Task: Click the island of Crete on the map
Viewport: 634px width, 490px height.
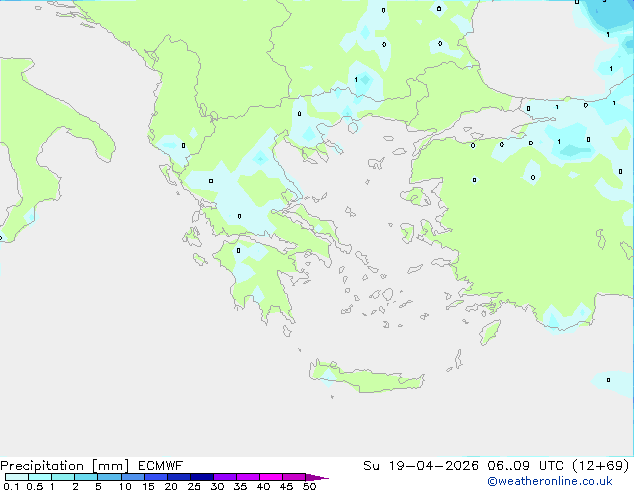Action: click(x=367, y=378)
